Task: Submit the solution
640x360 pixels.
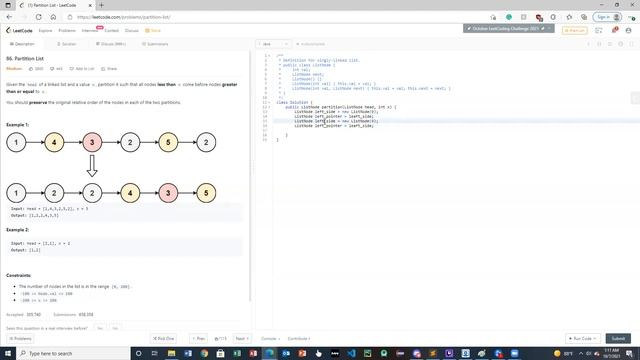Action: 618,338
